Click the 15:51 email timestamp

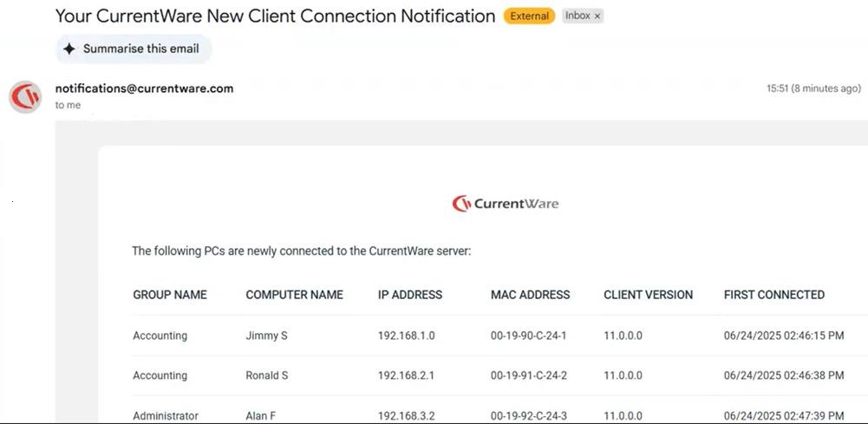point(813,88)
